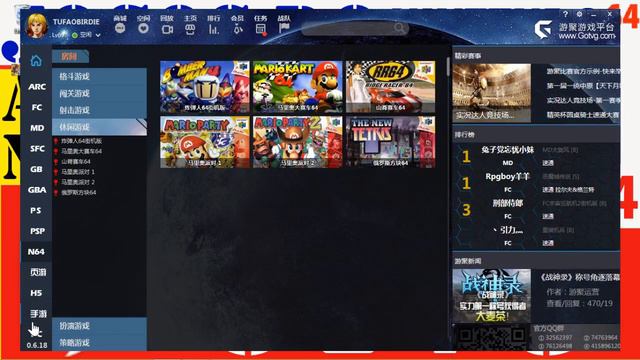Open the Mario Party 2 game thumbnail

click(x=298, y=142)
